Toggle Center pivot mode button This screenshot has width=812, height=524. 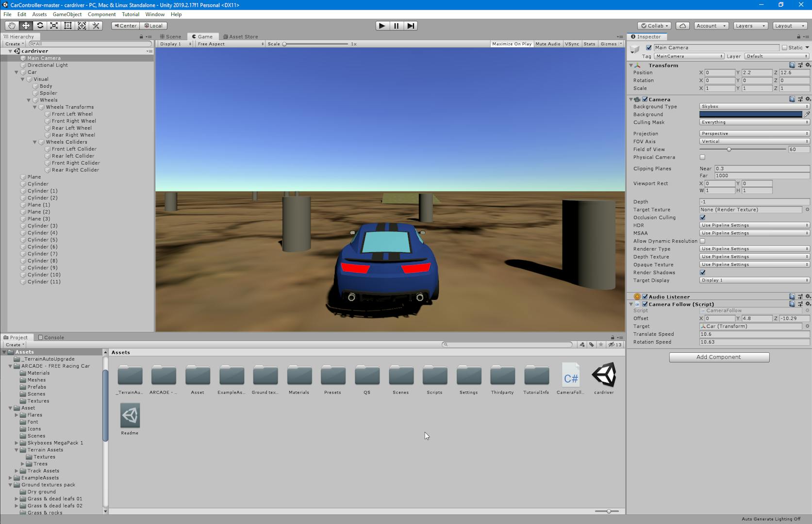(125, 26)
